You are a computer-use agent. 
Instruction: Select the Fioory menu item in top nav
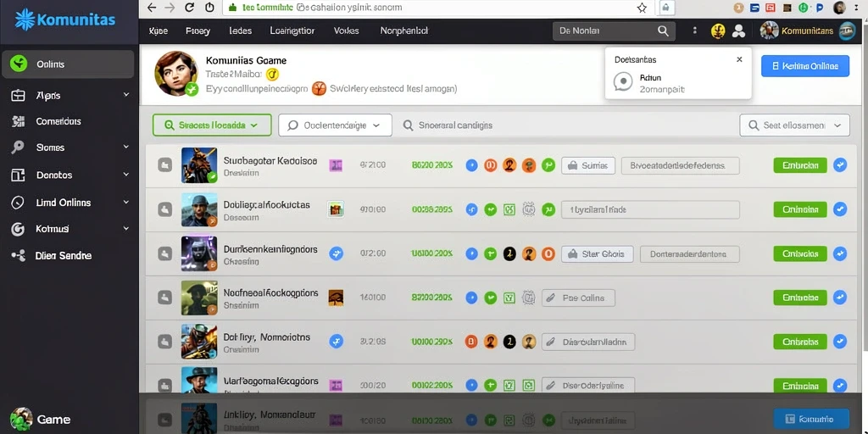tap(198, 31)
